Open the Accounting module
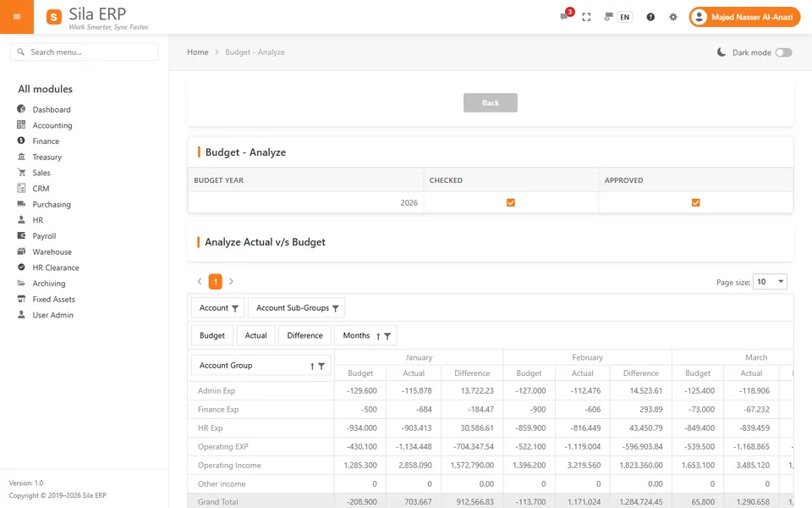Viewport: 812px width, 508px height. [x=52, y=125]
